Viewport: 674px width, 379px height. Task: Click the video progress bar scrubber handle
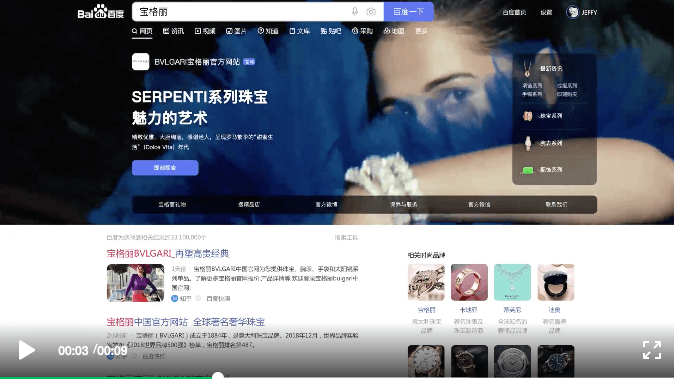coord(218,376)
